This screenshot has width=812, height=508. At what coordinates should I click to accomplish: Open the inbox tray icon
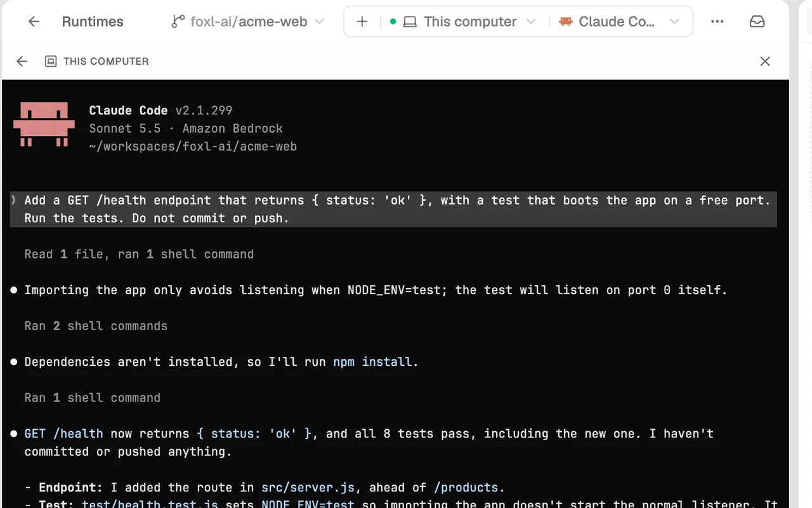pyautogui.click(x=757, y=22)
